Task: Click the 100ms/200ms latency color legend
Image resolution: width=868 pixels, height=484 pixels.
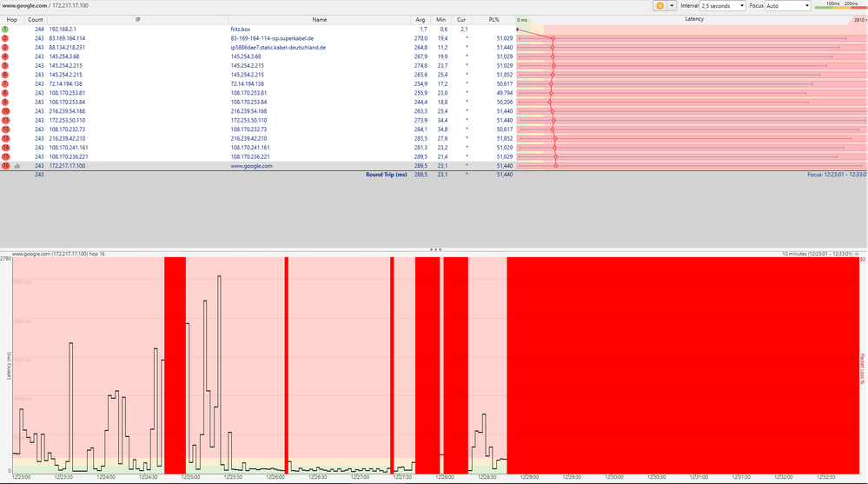Action: click(x=841, y=5)
